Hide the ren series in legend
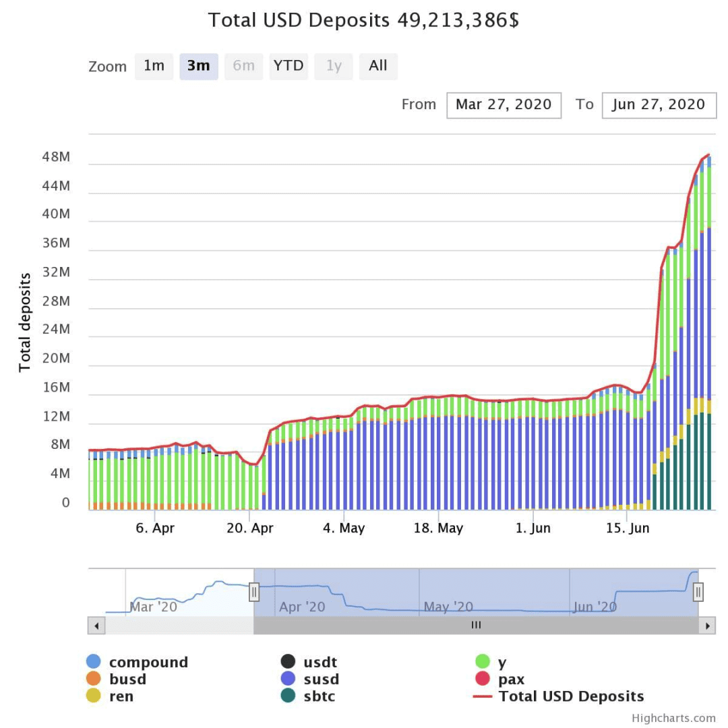This screenshot has width=728, height=728. coord(93,696)
